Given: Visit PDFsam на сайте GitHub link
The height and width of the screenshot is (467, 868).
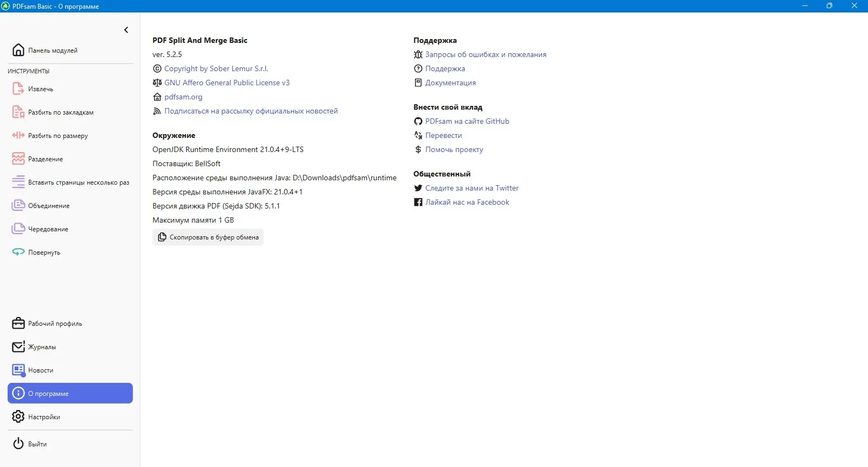Looking at the screenshot, I should 467,121.
